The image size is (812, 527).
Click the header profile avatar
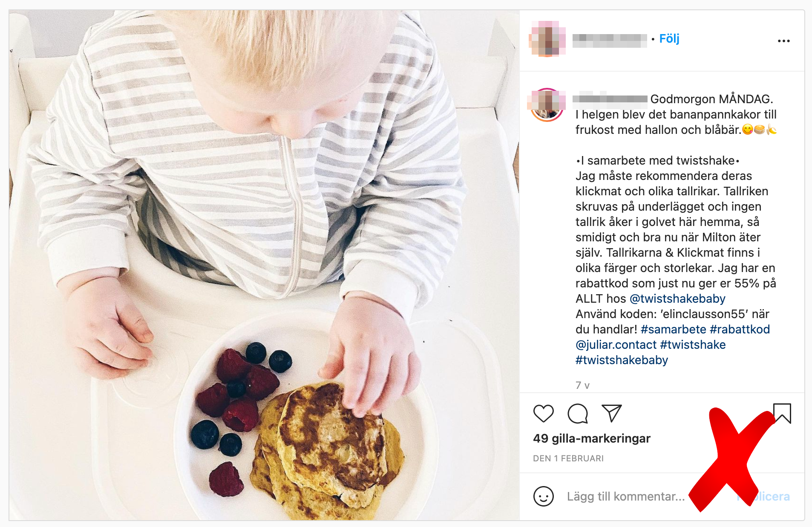[x=547, y=39]
